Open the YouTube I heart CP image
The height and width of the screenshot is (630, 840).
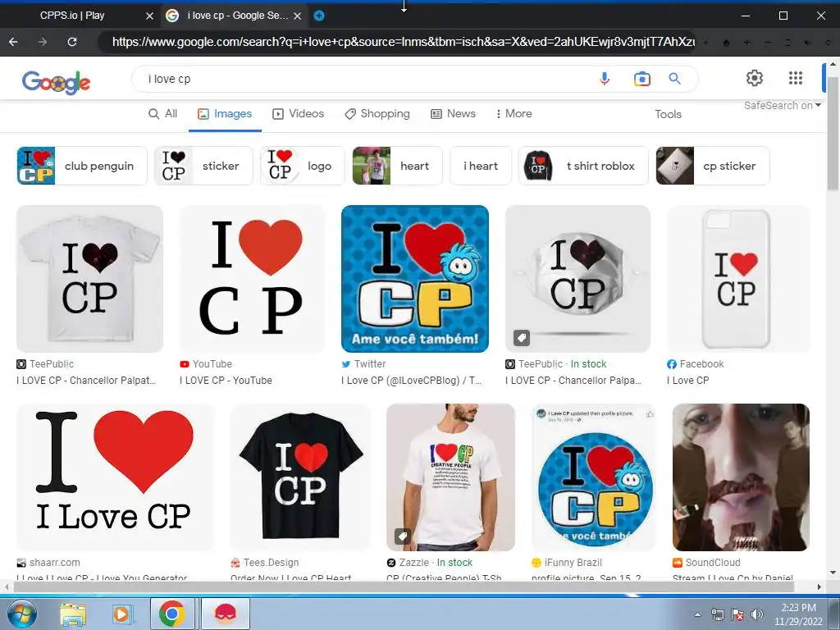coord(253,279)
